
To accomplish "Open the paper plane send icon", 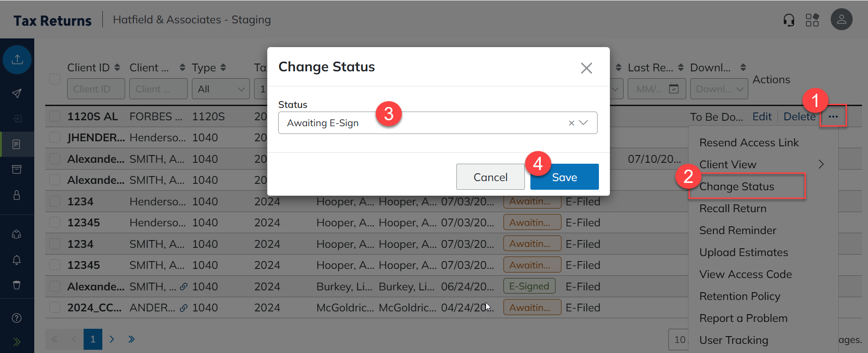I will coord(16,94).
